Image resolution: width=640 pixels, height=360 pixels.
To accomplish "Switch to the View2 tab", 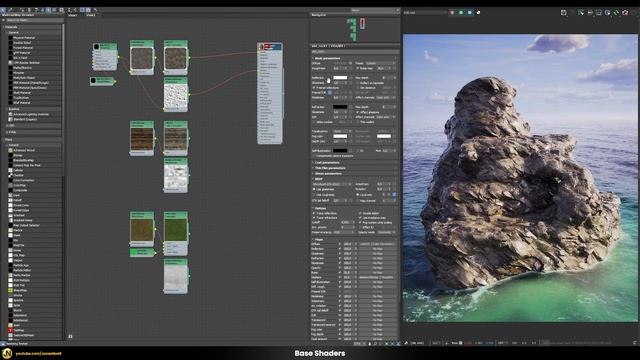I will (x=91, y=15).
